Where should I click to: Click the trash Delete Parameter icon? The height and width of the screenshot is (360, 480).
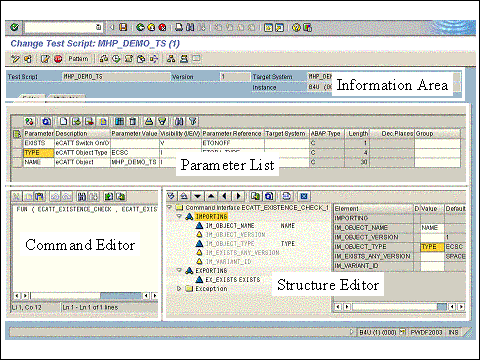click(x=133, y=122)
